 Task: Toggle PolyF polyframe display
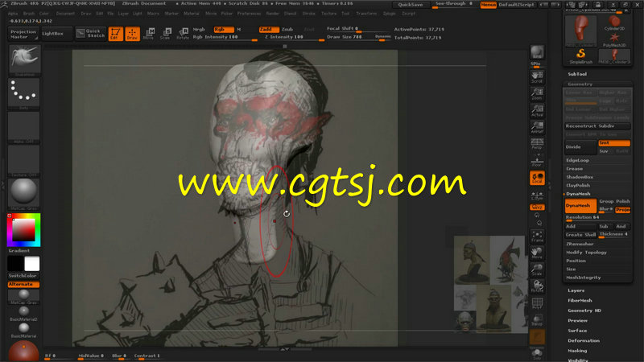click(537, 303)
